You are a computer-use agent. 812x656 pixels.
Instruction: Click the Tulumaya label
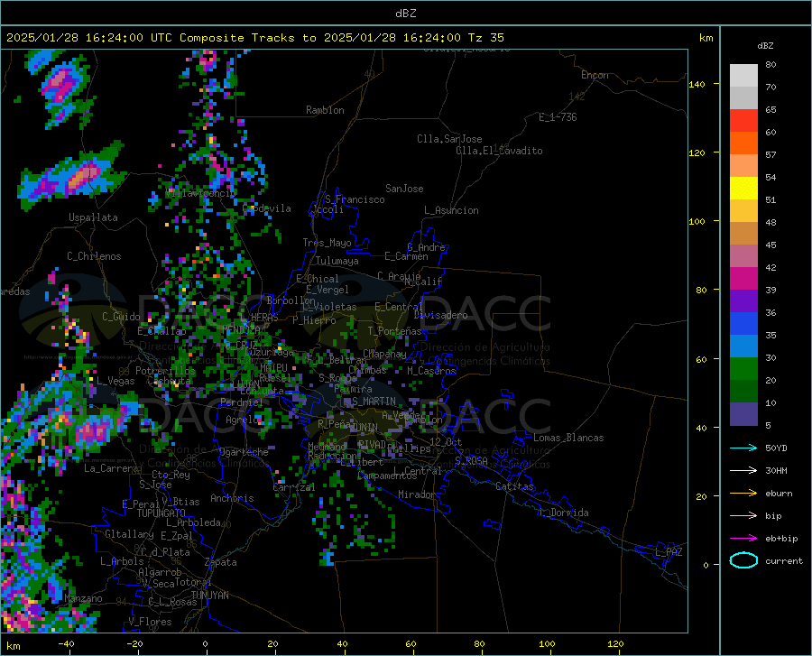pyautogui.click(x=337, y=261)
